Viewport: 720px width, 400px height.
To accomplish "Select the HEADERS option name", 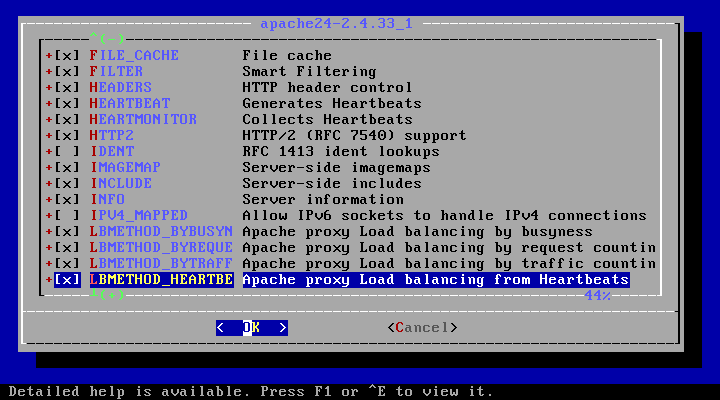I will tap(121, 88).
